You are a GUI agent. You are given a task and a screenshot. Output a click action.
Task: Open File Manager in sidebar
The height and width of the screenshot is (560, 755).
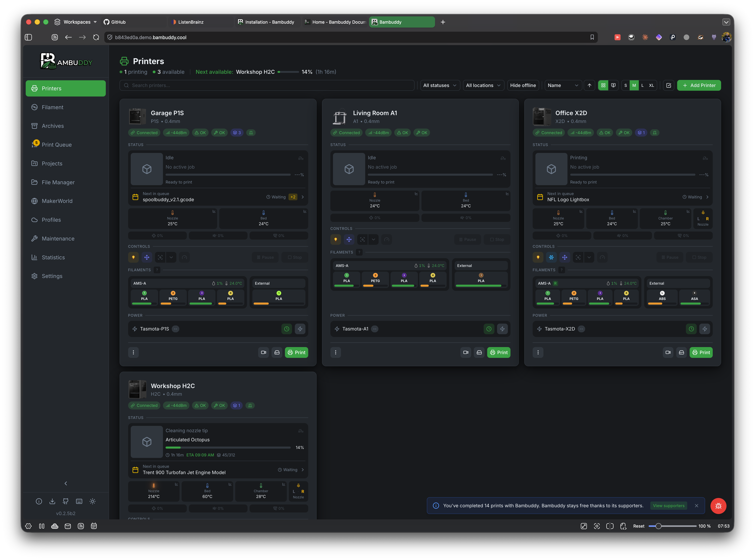point(65,182)
